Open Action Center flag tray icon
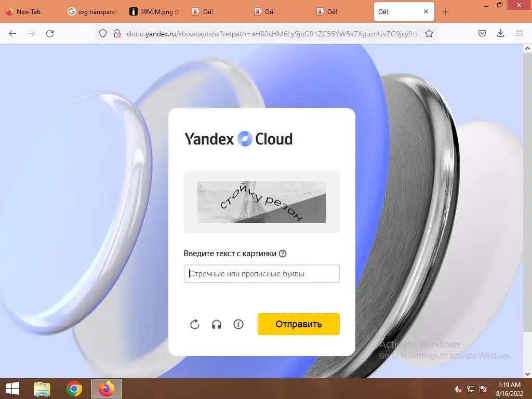Screen dimensions: 532x399 coord(483,389)
